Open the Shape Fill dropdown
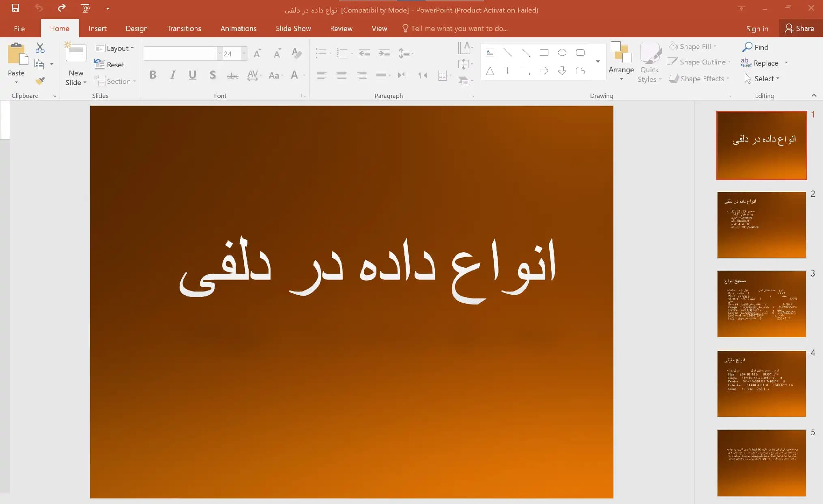This screenshot has height=504, width=823. point(693,47)
